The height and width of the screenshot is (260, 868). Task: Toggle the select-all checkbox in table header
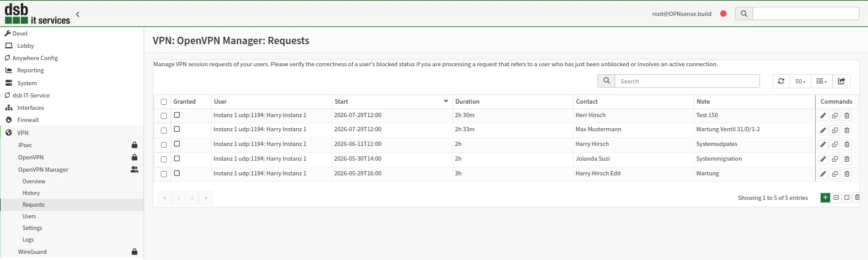pos(164,102)
